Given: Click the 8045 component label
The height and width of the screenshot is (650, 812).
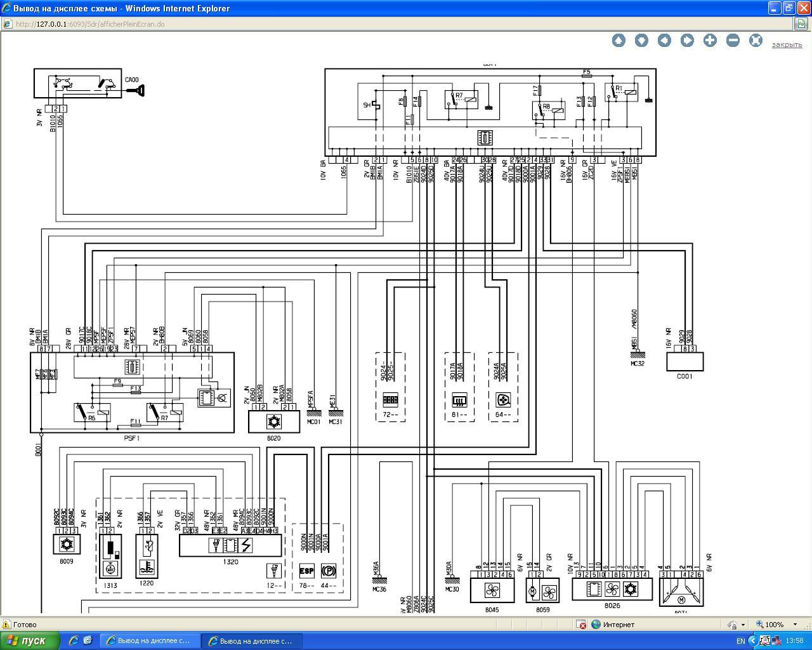Looking at the screenshot, I should pyautogui.click(x=492, y=609).
